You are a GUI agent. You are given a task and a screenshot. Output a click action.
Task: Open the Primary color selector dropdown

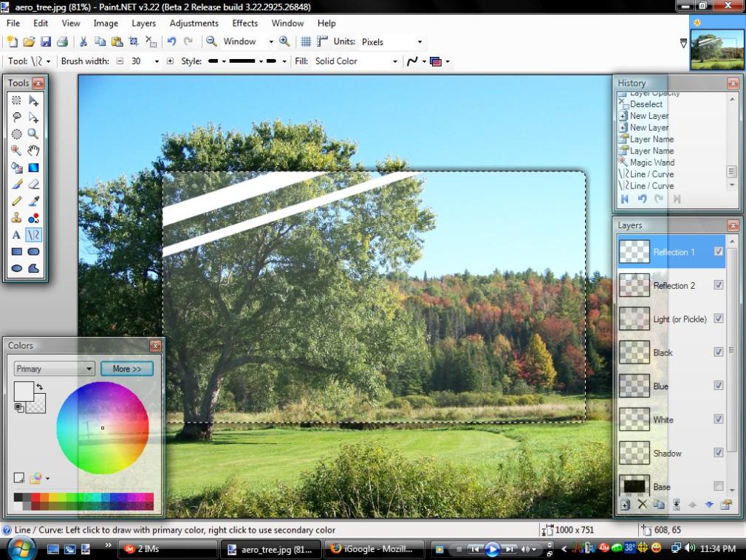tap(54, 369)
